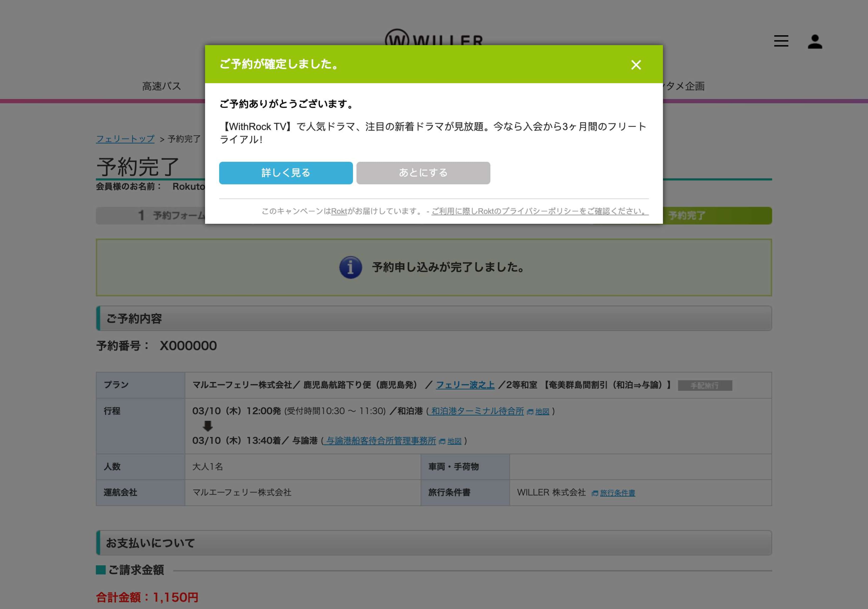This screenshot has width=868, height=609.
Task: Click reservation number X000000
Action: tap(188, 346)
